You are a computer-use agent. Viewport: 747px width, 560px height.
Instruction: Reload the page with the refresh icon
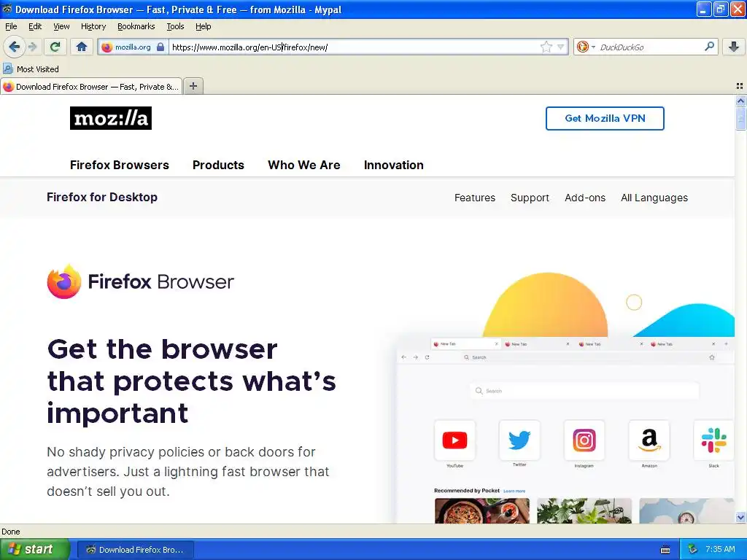pyautogui.click(x=55, y=47)
